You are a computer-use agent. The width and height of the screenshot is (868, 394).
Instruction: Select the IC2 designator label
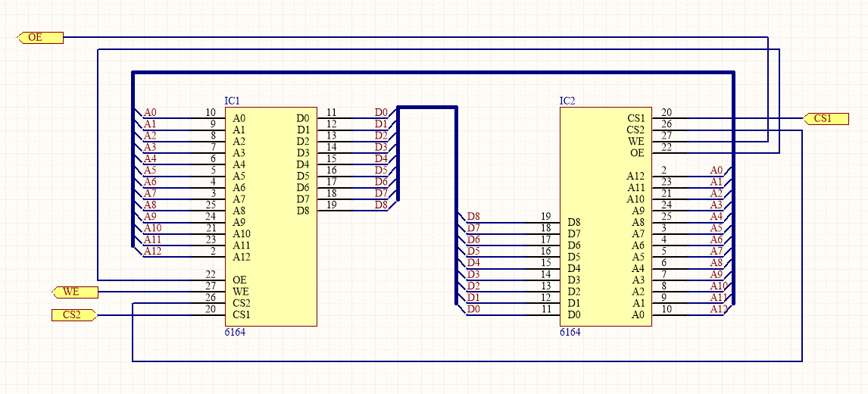(x=567, y=101)
